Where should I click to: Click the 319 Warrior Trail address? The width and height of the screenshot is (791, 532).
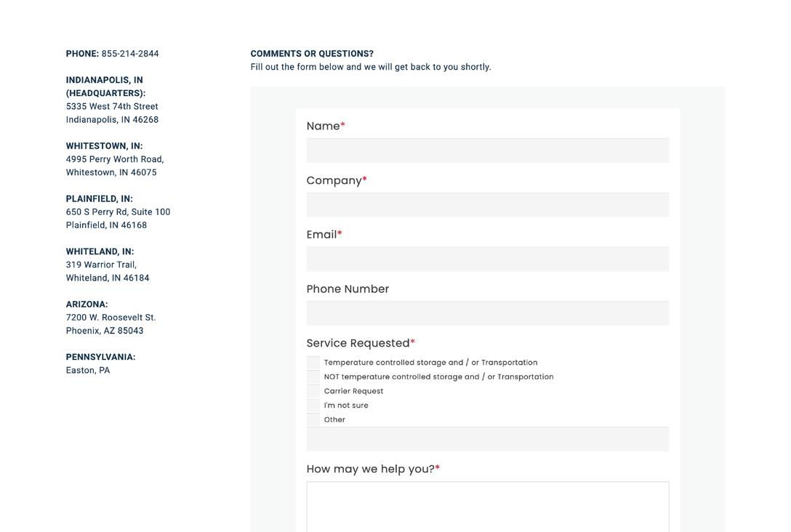point(101,265)
